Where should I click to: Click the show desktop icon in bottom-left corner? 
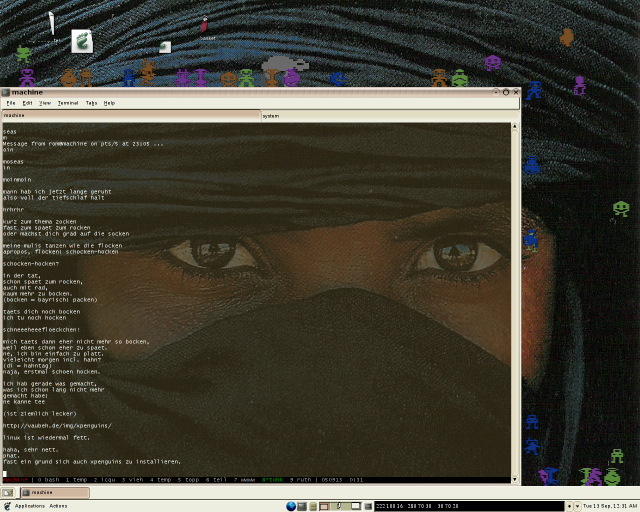point(7,492)
